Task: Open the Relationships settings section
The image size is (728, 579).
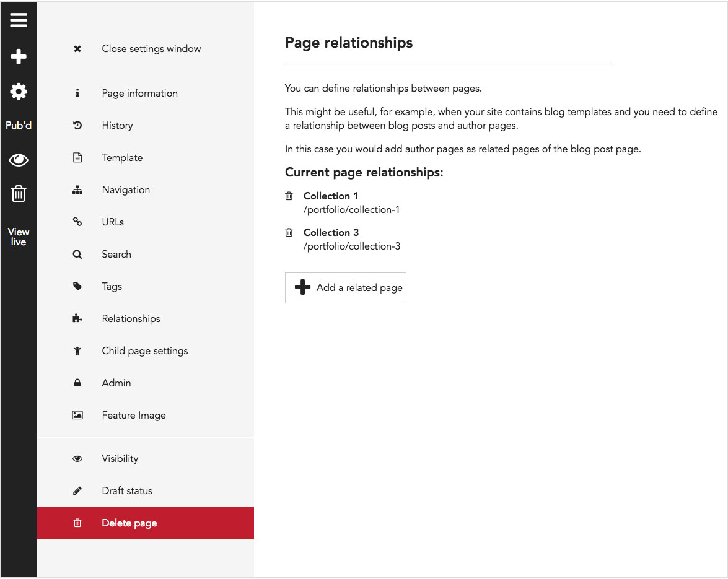Action: (131, 319)
